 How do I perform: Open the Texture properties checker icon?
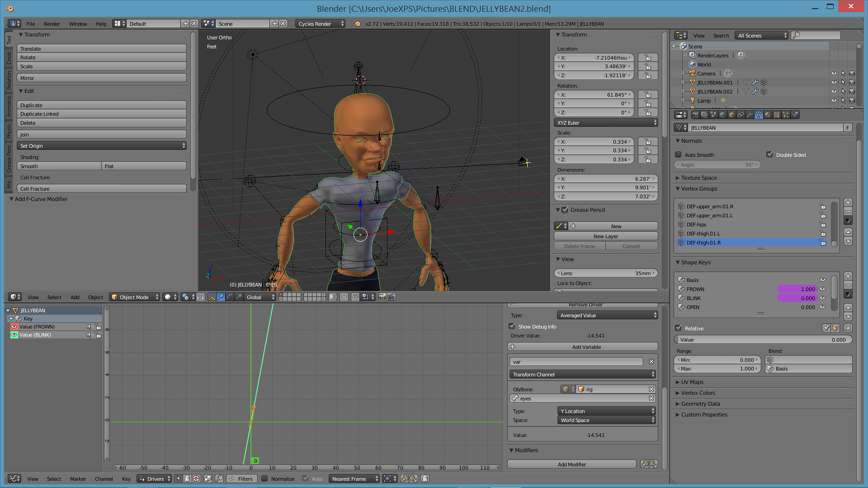[777, 115]
